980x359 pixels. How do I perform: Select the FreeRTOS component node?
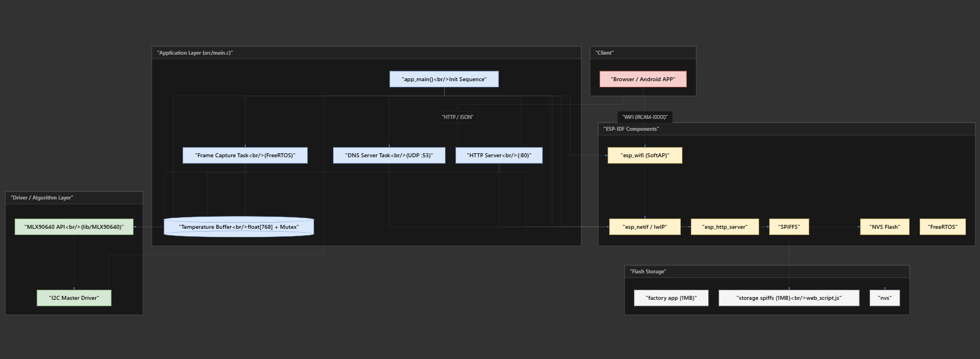point(942,227)
